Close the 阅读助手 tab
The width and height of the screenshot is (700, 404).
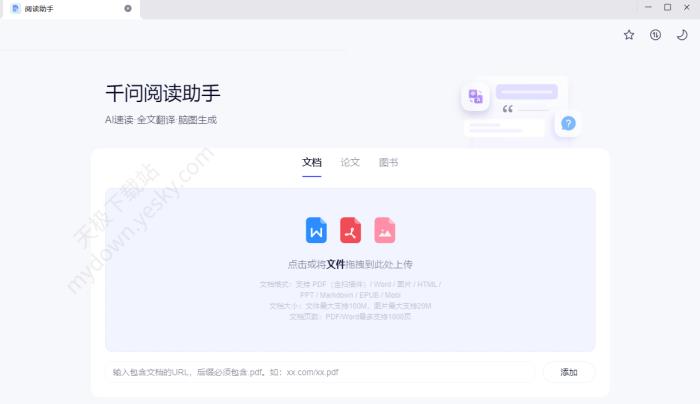coord(127,8)
